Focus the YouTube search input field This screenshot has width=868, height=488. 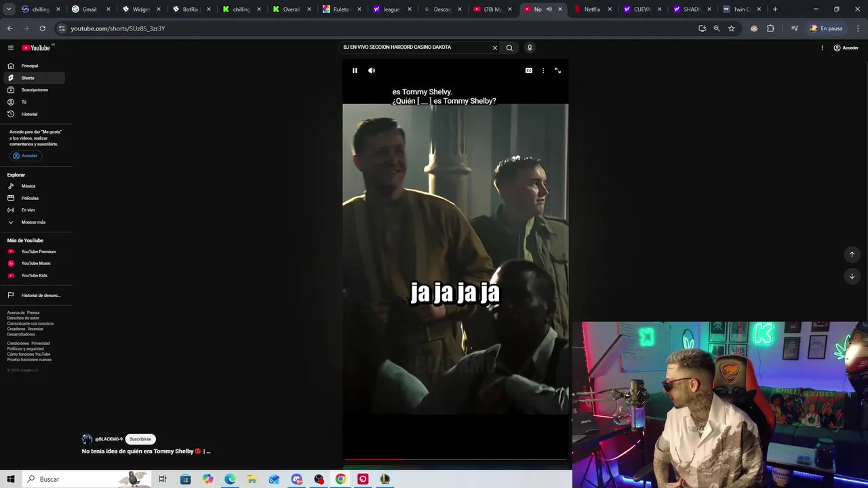tap(415, 47)
